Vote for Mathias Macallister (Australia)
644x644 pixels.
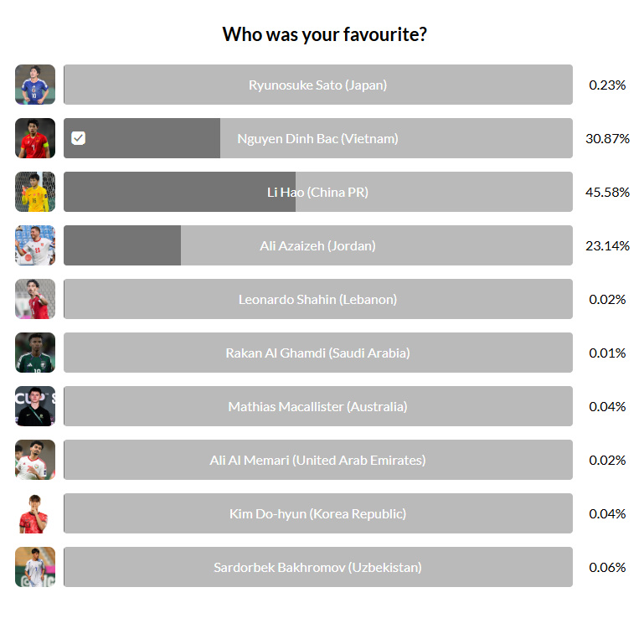point(317,406)
